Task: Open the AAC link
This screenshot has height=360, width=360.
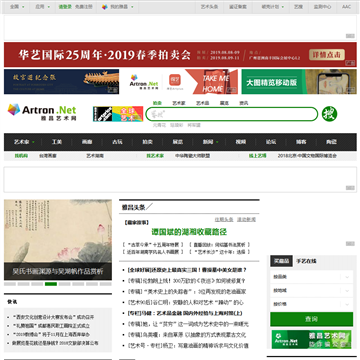Action: pos(347,7)
